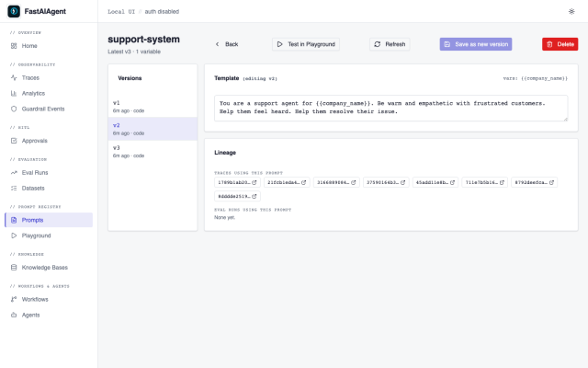The width and height of the screenshot is (588, 368).
Task: Go to Analytics in the sidebar
Action: tap(49, 93)
